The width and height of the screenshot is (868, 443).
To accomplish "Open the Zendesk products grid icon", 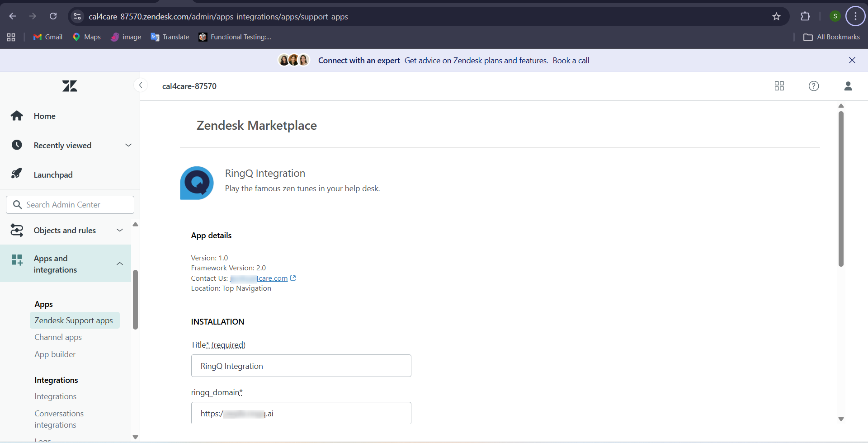I will [x=779, y=86].
